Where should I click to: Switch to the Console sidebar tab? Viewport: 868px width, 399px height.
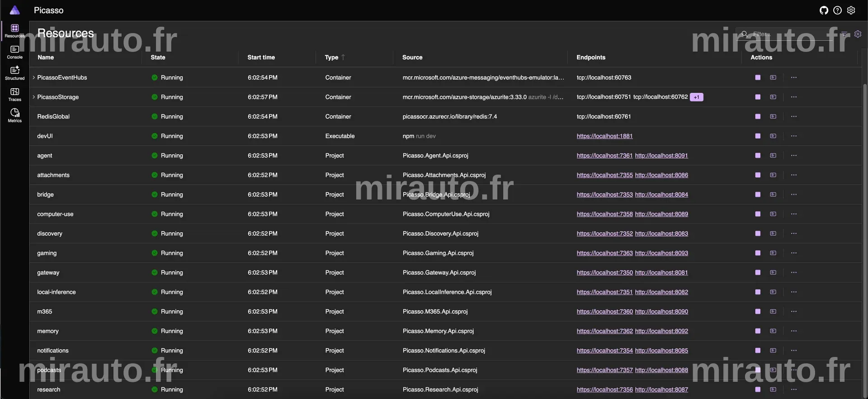[x=15, y=52]
